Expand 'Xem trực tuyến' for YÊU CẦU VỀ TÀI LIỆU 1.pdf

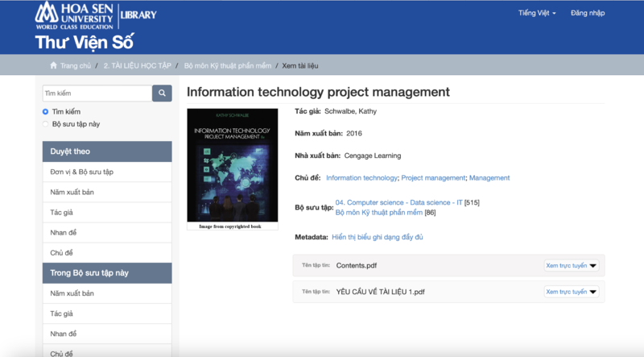tap(571, 292)
